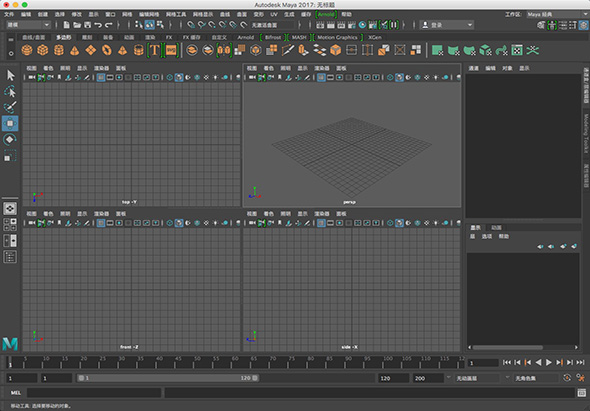
Task: Toggle snap to curves magnet
Action: (202, 25)
